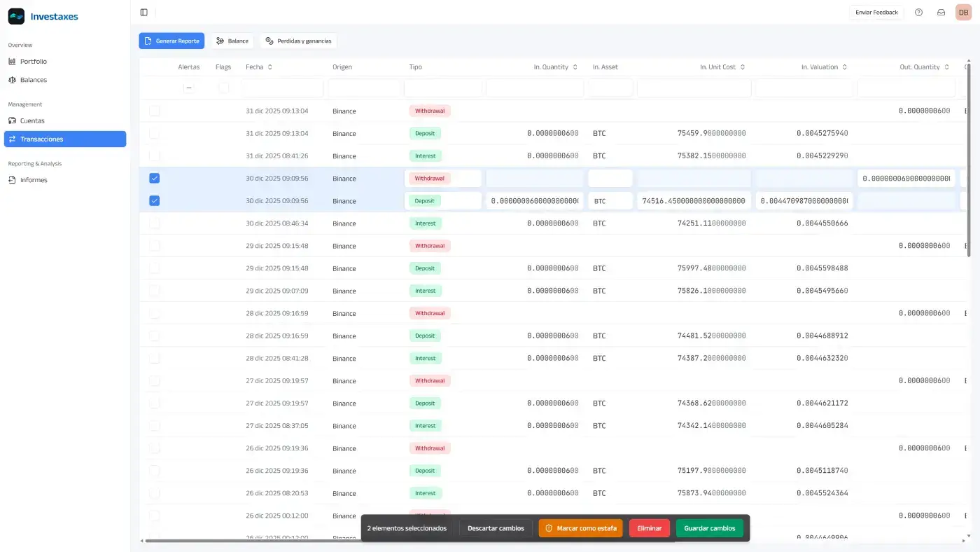Edit In. Valuation field 0.004470987
Viewport: 980px width, 552px height.
click(804, 200)
